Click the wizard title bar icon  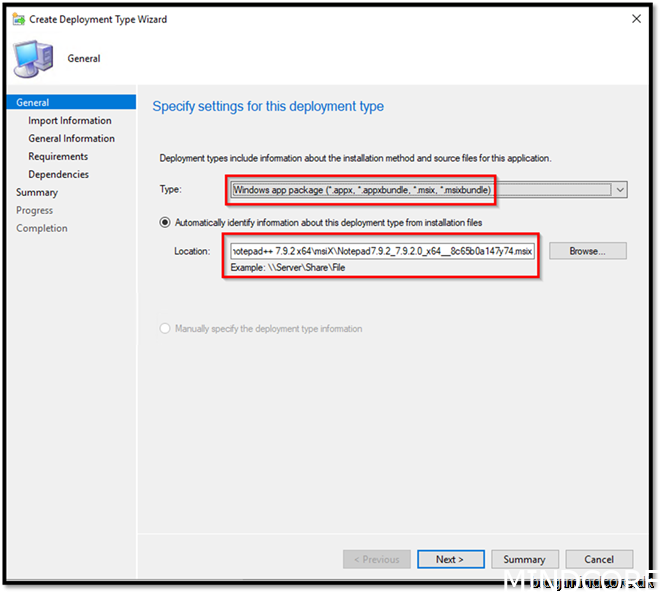pyautogui.click(x=18, y=19)
